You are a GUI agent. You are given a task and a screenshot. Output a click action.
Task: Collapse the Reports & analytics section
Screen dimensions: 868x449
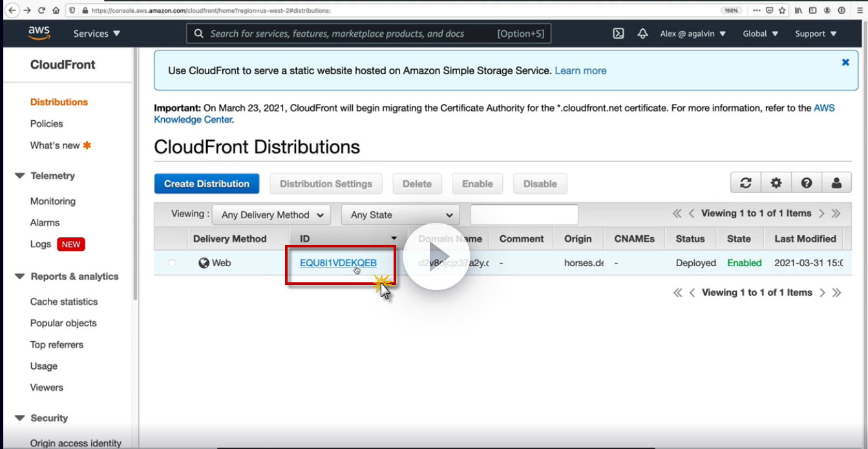click(x=19, y=277)
